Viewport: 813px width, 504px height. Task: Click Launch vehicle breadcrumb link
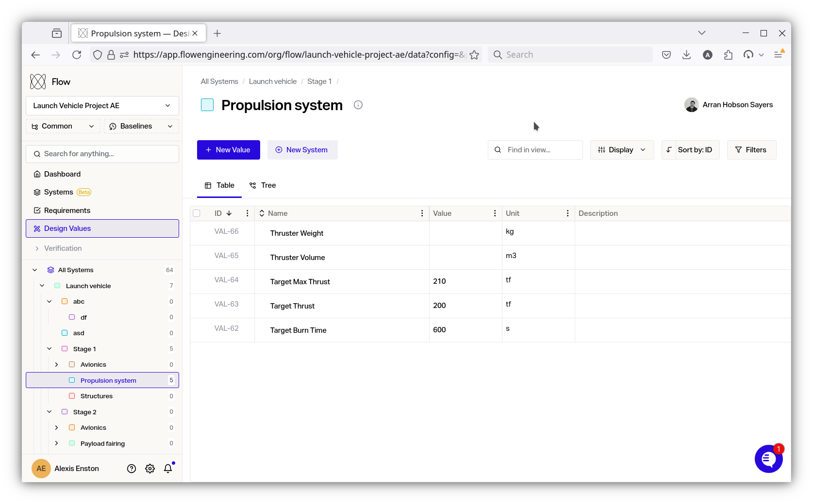click(x=273, y=81)
